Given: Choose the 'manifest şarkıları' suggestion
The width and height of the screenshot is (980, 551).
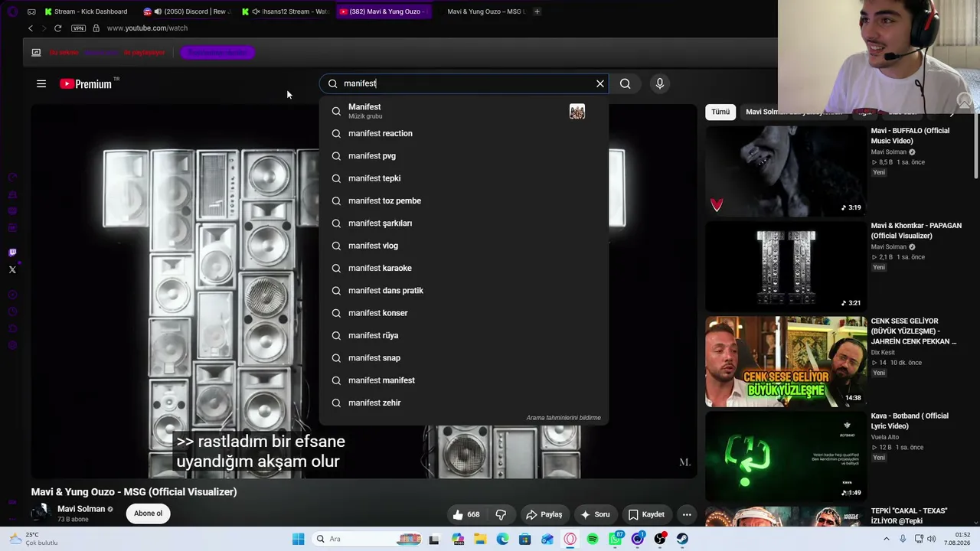Looking at the screenshot, I should pyautogui.click(x=463, y=223).
